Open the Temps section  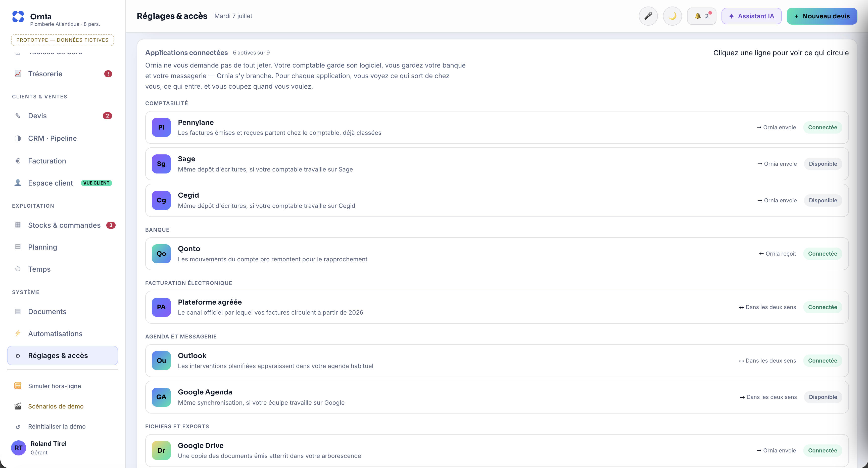point(63,269)
